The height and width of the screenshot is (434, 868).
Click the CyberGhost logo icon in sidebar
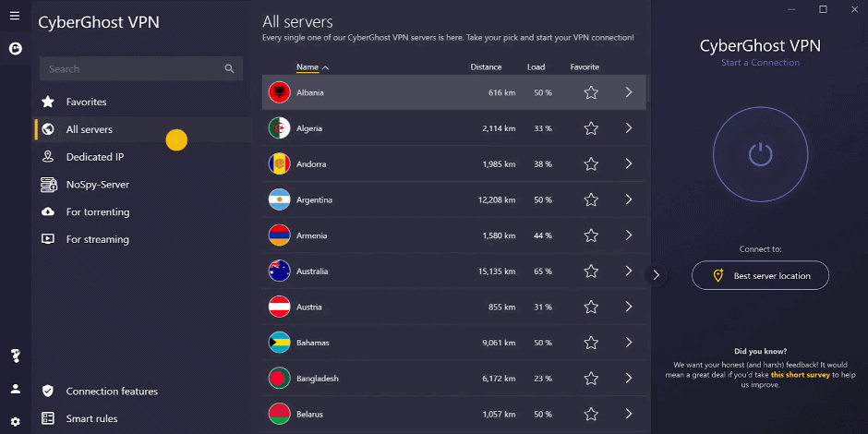point(15,48)
